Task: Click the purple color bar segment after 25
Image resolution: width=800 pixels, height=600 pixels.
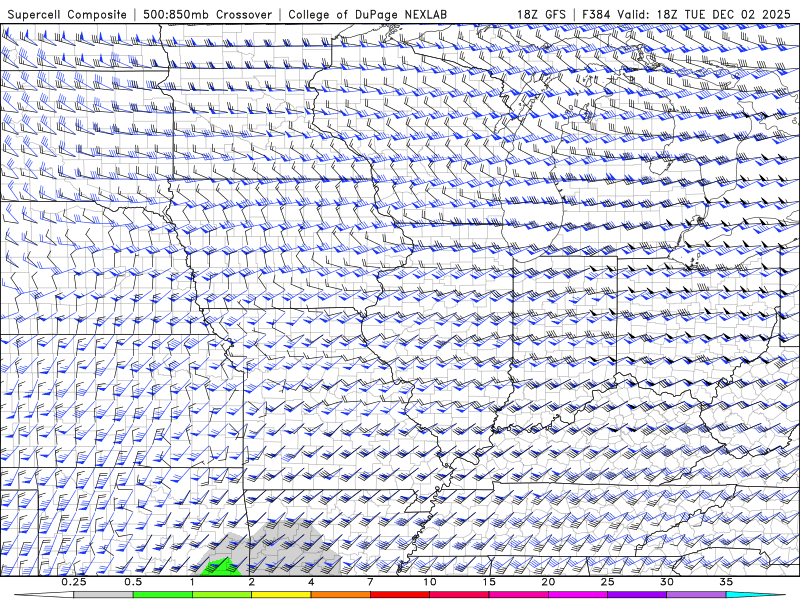Action: [637, 595]
